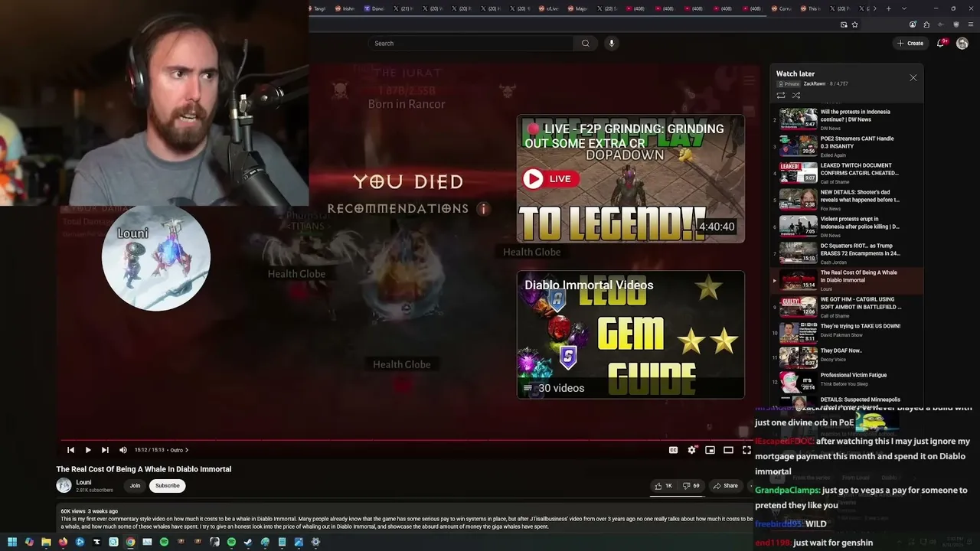Toggle loop playlist in Watch later panel

(x=781, y=96)
